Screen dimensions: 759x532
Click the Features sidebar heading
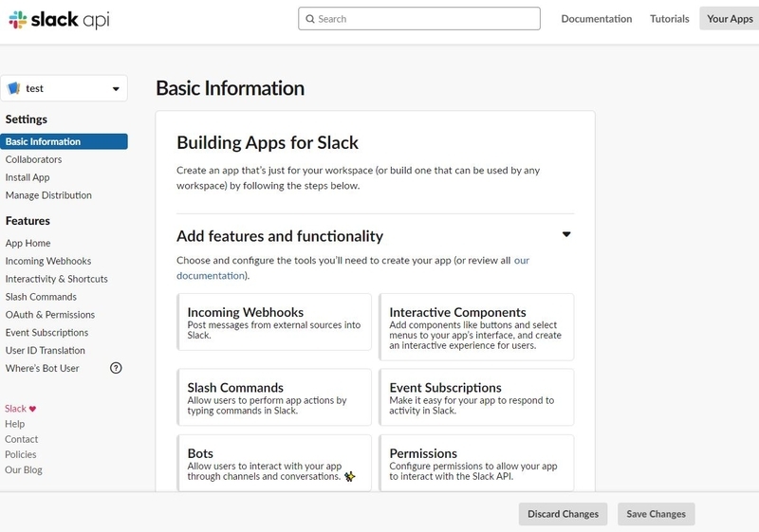28,221
